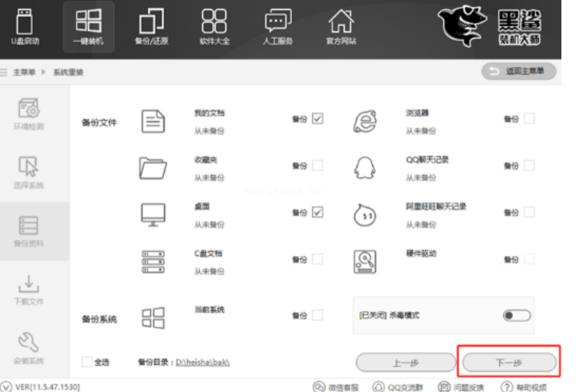
Task: Click the 选择系统 sidebar step
Action: tap(29, 172)
